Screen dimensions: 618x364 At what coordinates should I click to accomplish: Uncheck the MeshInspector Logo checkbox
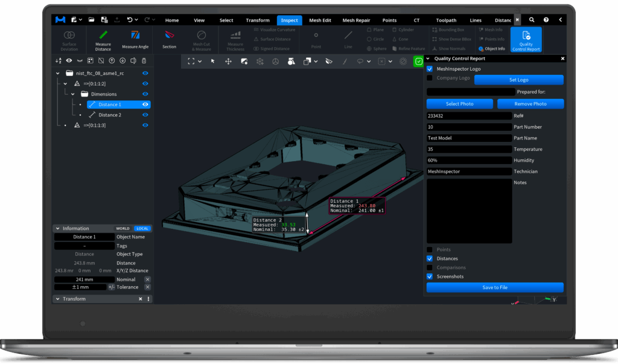(430, 69)
